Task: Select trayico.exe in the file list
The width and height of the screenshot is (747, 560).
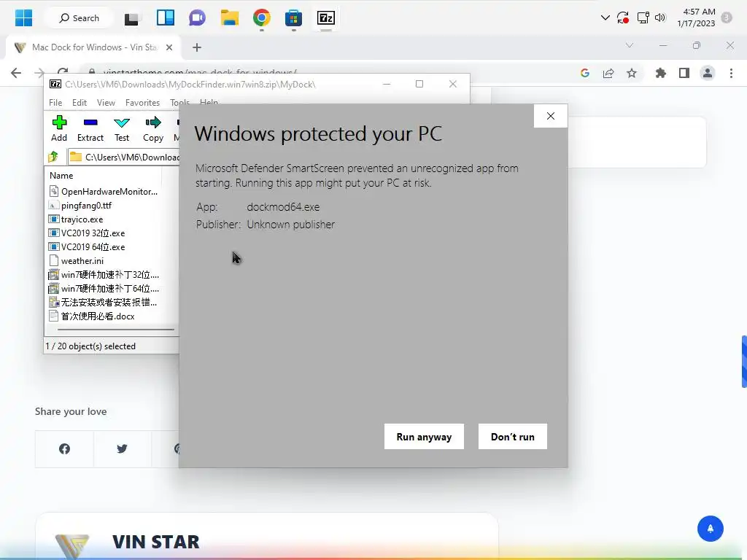Action: tap(76, 219)
